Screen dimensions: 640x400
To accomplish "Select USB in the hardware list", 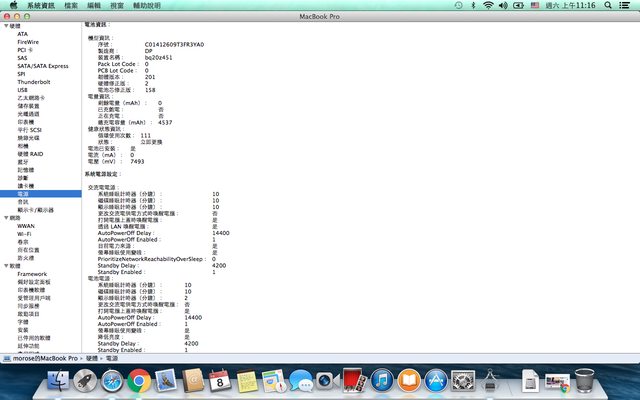I will [22, 89].
